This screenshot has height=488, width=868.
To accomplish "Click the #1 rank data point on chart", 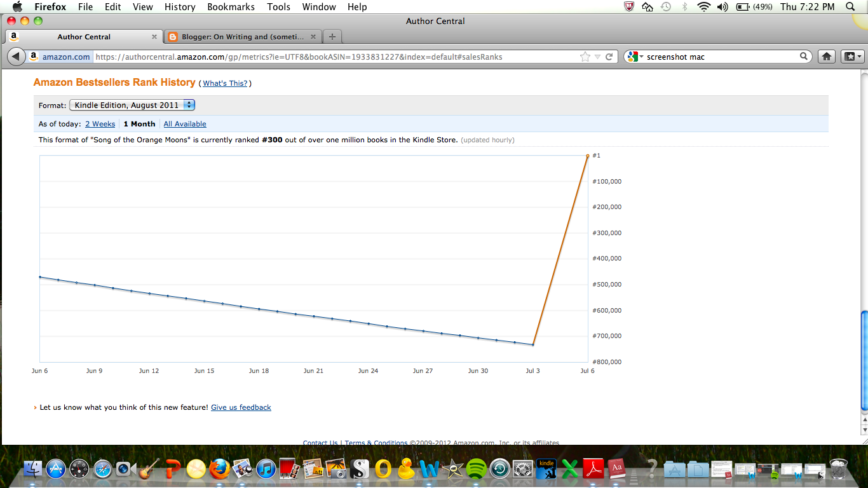I will [x=588, y=156].
